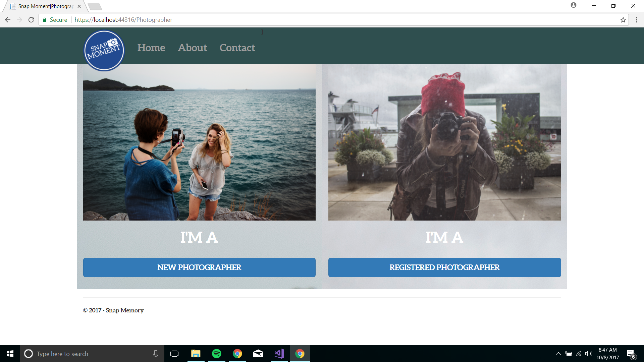Open Chrome three-dot menu

[636, 20]
